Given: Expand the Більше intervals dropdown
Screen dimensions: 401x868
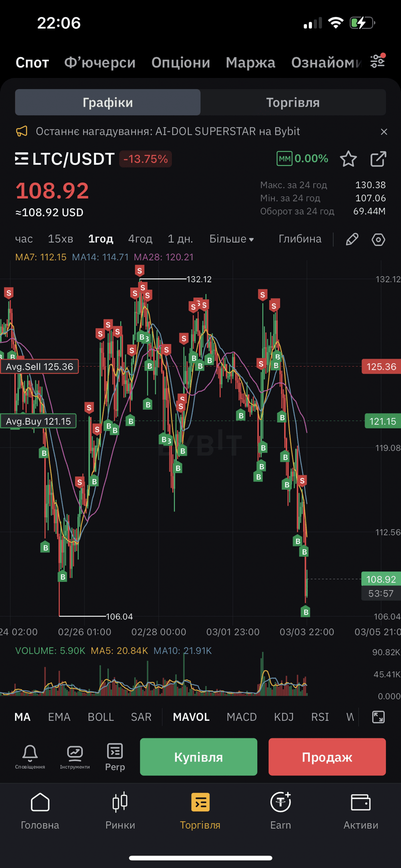Looking at the screenshot, I should (x=231, y=239).
